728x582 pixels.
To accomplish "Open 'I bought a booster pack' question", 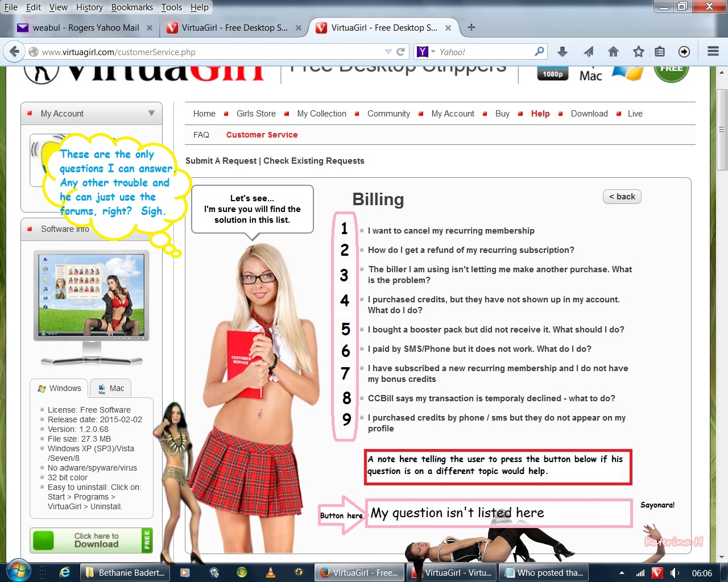I will [x=496, y=330].
